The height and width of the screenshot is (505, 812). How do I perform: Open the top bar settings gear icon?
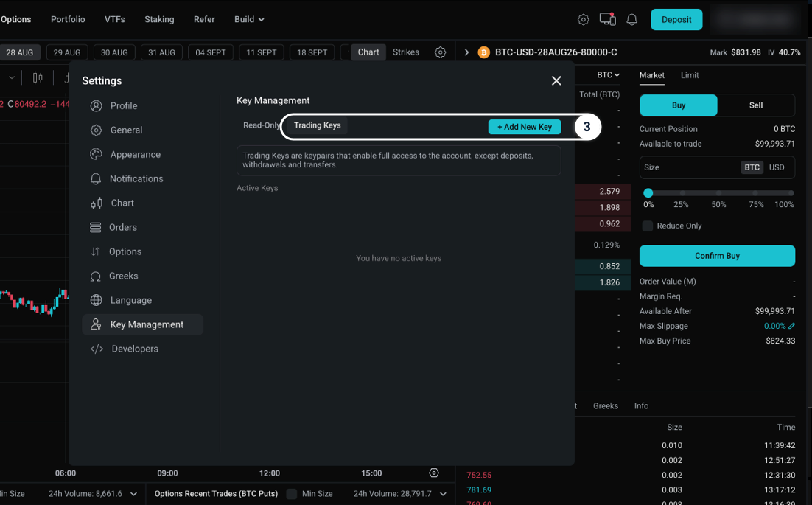(x=583, y=20)
